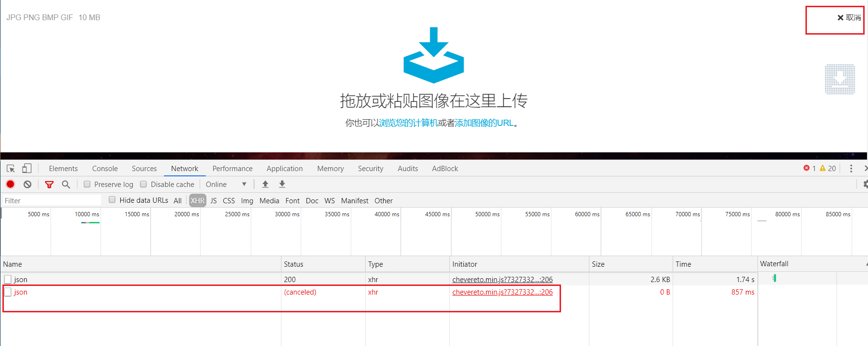Image resolution: width=868 pixels, height=346 pixels.
Task: Click the export HAR download arrow icon
Action: [x=282, y=185]
